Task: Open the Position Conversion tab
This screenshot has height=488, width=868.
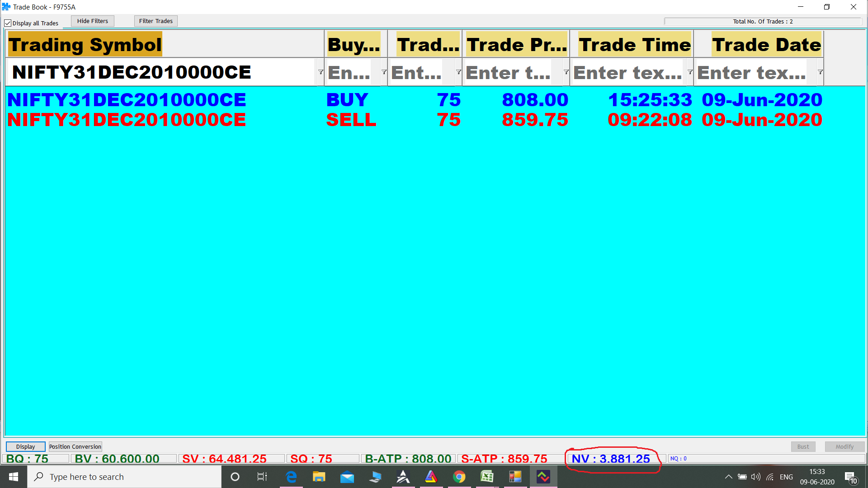Action: [x=75, y=446]
